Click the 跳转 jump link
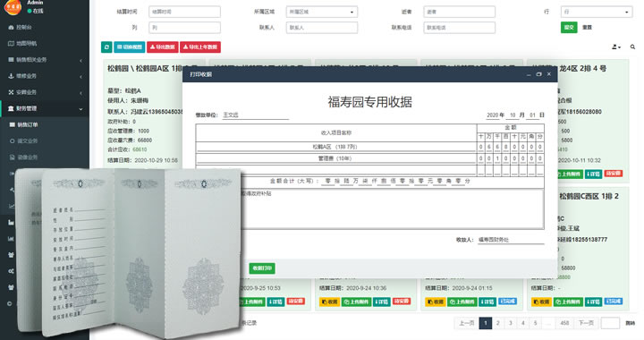644x340 pixels. click(631, 323)
